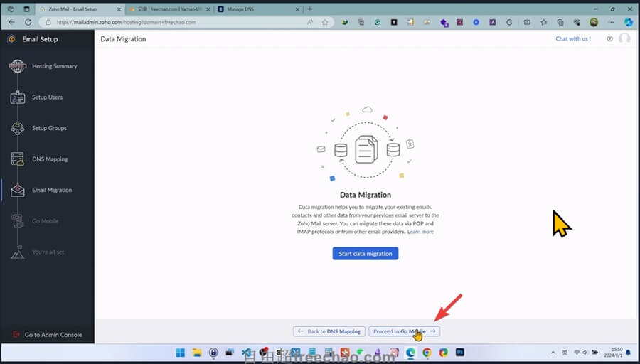Open the help question mark icon
The width and height of the screenshot is (640, 364).
(610, 39)
